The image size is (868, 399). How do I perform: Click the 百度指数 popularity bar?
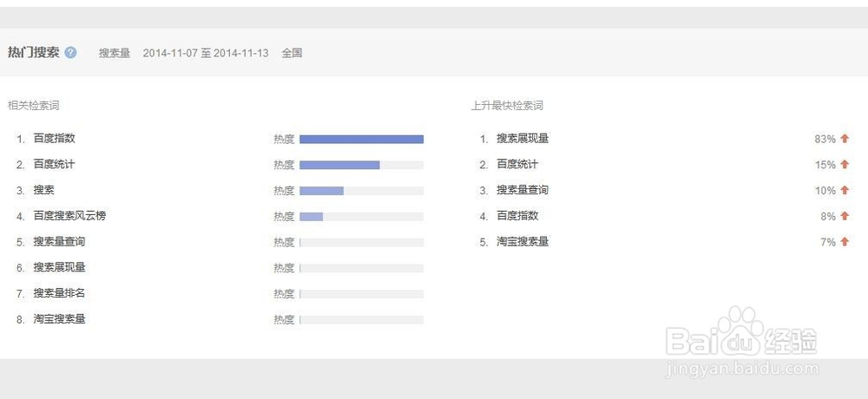[361, 139]
